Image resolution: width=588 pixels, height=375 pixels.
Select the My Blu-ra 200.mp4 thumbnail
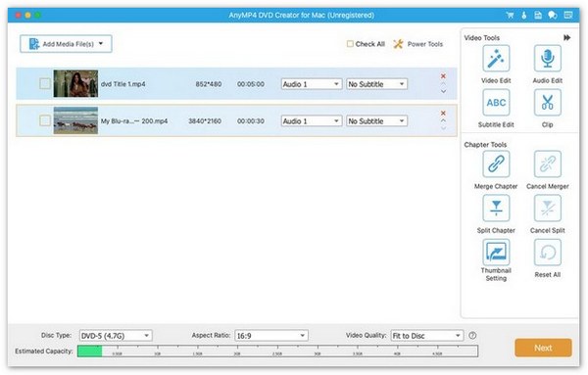pyautogui.click(x=75, y=120)
